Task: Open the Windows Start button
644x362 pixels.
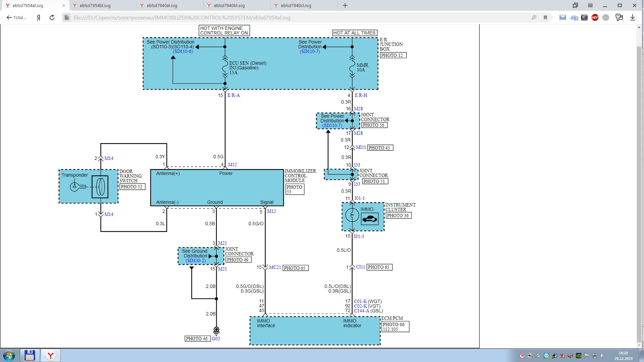Action: click(9, 355)
